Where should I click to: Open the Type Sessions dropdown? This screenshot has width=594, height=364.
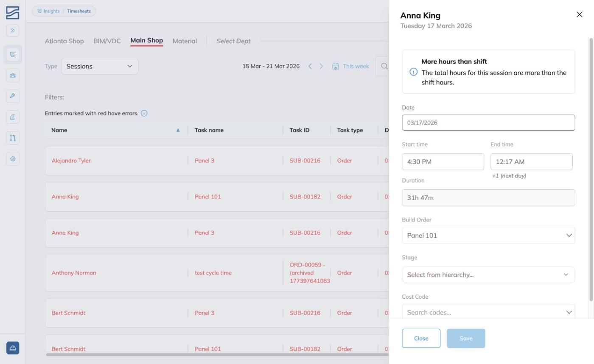(x=100, y=66)
